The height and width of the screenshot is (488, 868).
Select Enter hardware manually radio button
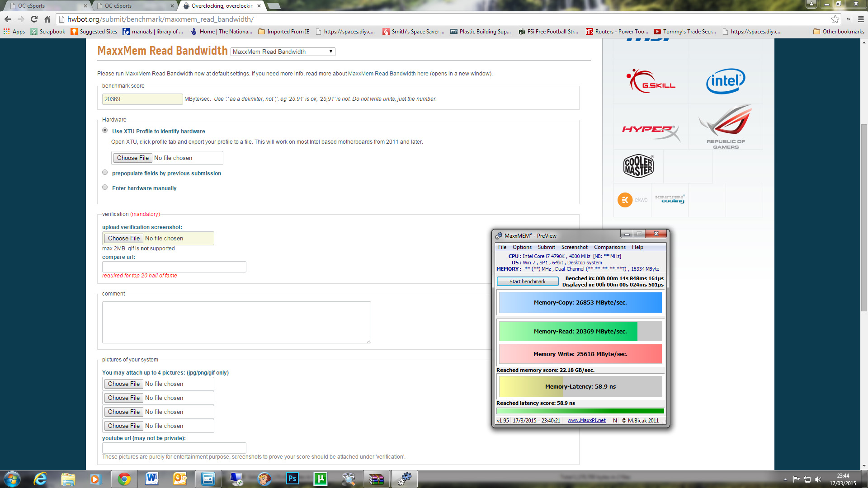(105, 188)
